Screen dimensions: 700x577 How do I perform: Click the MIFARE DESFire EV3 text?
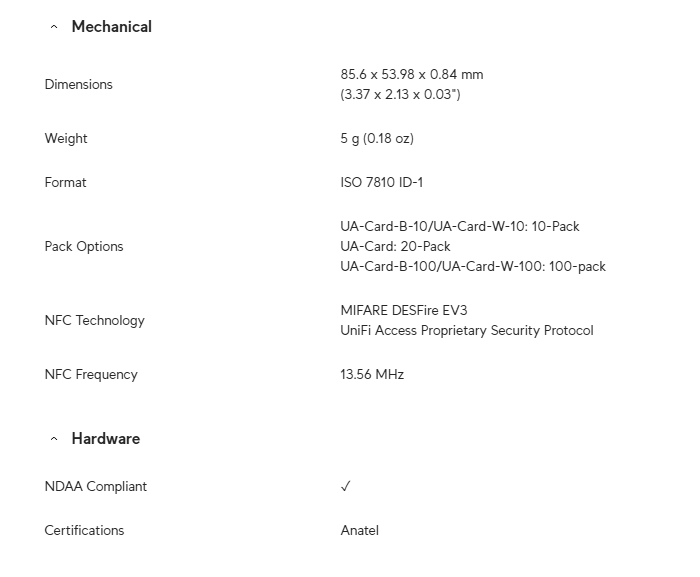coord(404,310)
